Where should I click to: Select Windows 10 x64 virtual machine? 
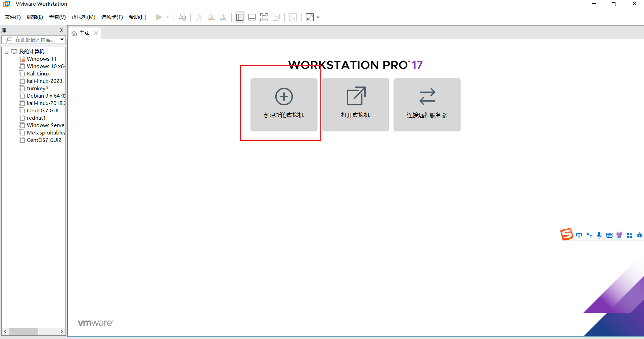click(46, 66)
